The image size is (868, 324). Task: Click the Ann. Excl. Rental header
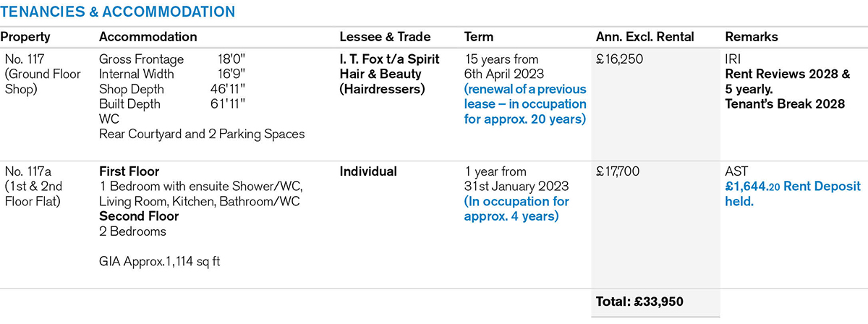[x=644, y=37]
